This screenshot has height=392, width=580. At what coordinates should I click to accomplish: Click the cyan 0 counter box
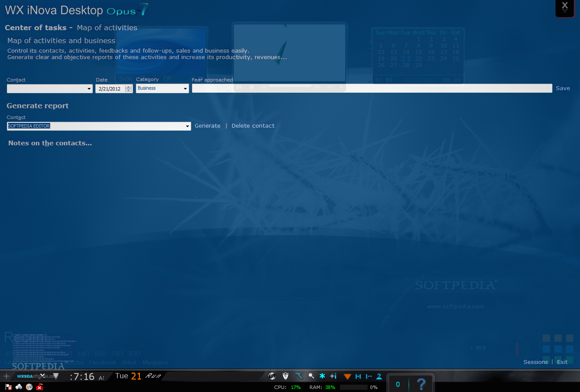pyautogui.click(x=398, y=384)
